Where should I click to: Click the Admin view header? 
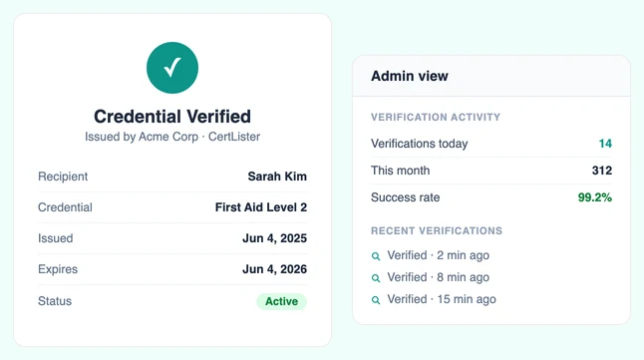pyautogui.click(x=410, y=76)
